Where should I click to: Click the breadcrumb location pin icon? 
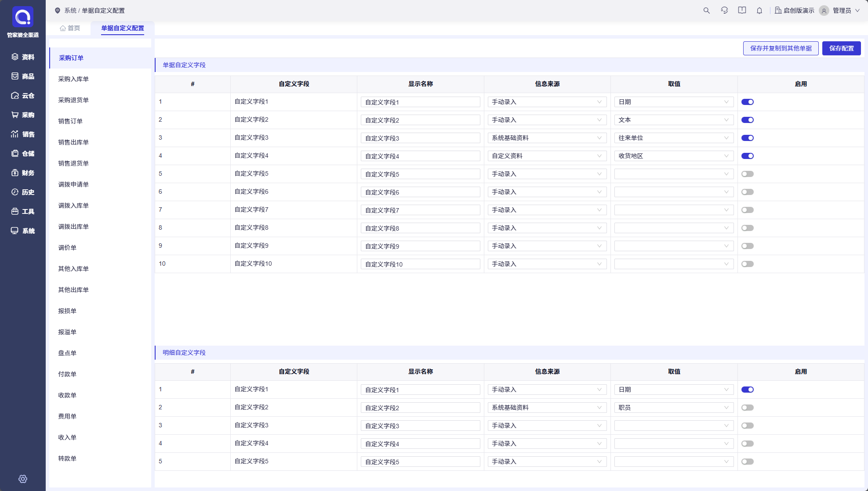click(58, 11)
